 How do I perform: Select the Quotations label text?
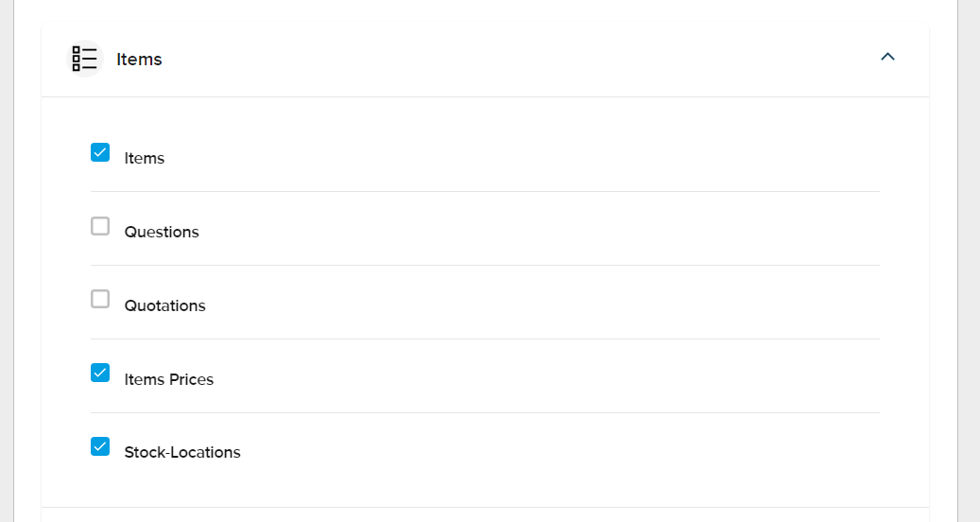pyautogui.click(x=165, y=305)
